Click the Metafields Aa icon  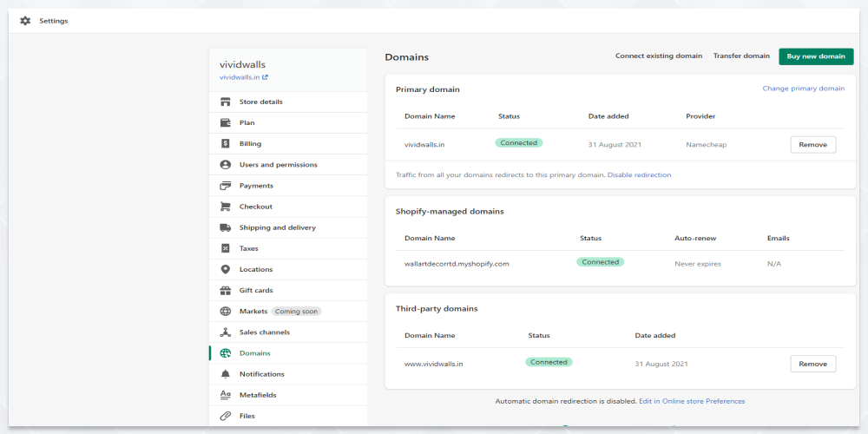click(226, 395)
